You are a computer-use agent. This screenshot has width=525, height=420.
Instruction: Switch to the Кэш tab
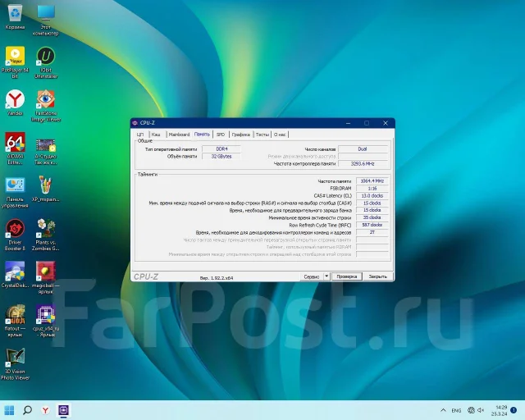[x=156, y=135]
